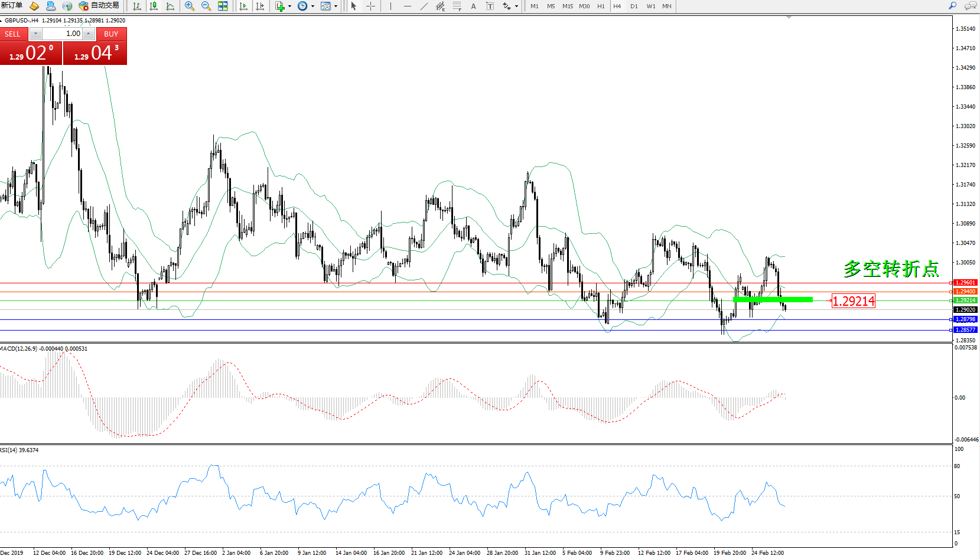Toggle the chart auto scroll button
The width and height of the screenshot is (980, 559).
[x=243, y=6]
